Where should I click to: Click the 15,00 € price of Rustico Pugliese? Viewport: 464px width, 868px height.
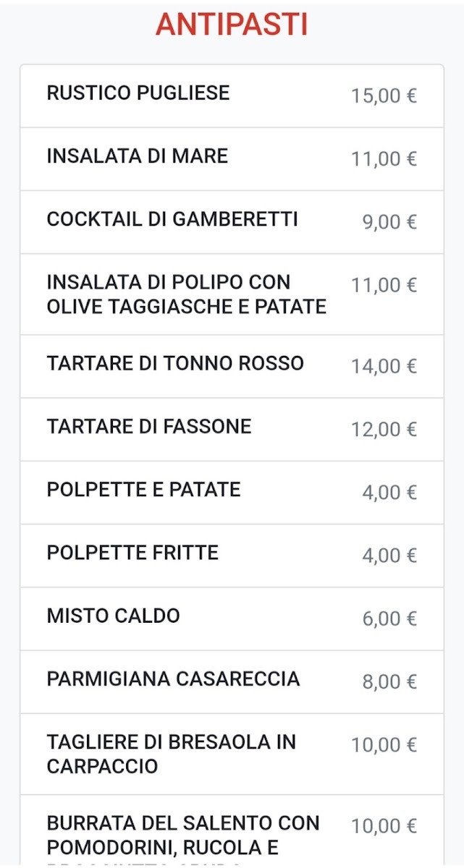384,95
